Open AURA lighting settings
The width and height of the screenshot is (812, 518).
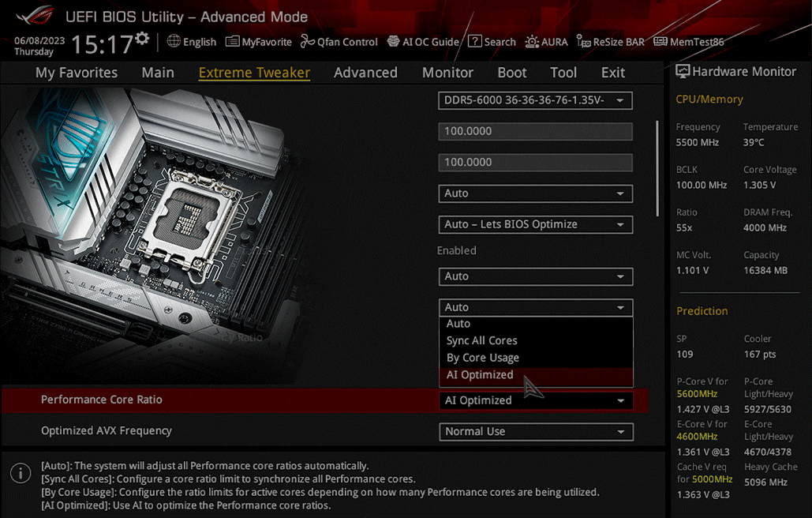click(546, 42)
